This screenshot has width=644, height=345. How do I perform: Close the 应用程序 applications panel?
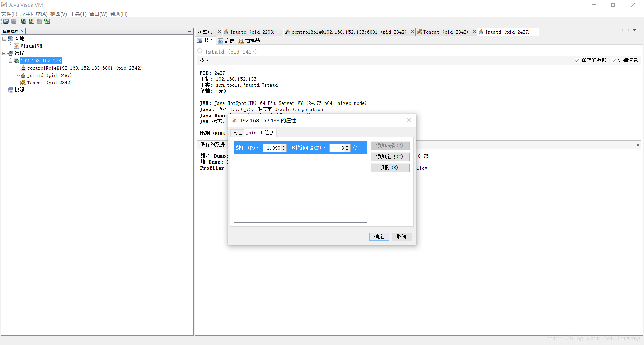(x=22, y=31)
